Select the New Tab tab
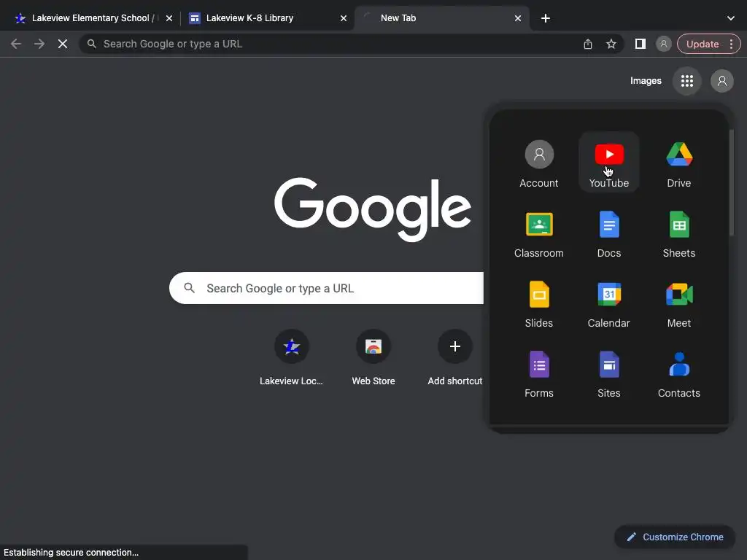The width and height of the screenshot is (747, 560). click(441, 18)
